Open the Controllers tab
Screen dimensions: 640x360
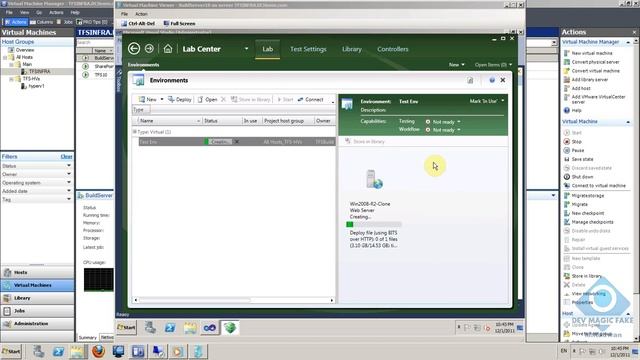click(x=393, y=49)
